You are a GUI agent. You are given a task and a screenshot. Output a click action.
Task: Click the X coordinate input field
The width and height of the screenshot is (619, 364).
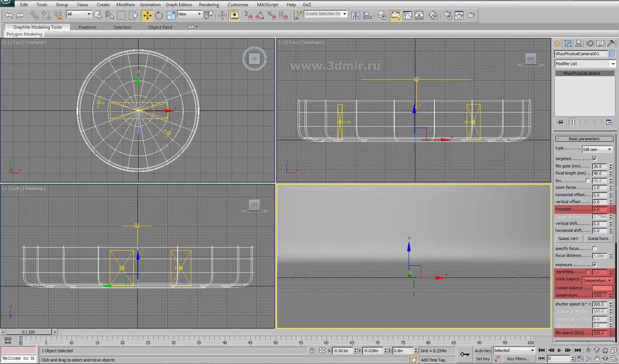pyautogui.click(x=343, y=351)
